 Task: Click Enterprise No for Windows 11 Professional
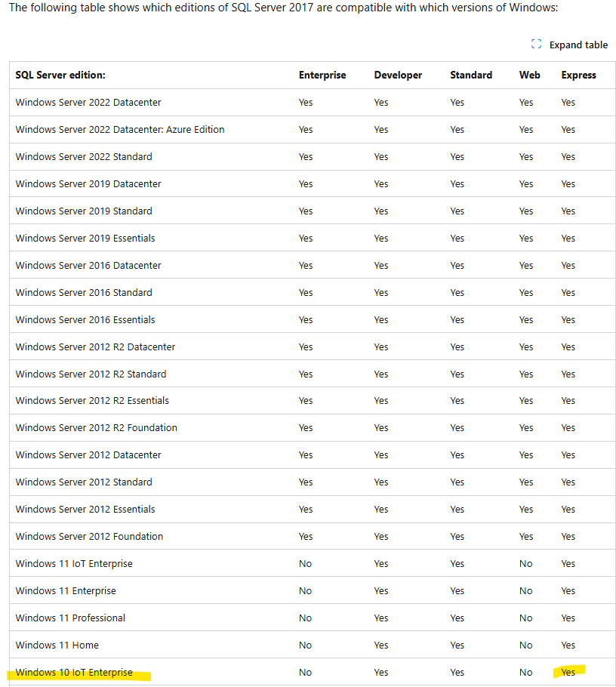click(x=306, y=618)
